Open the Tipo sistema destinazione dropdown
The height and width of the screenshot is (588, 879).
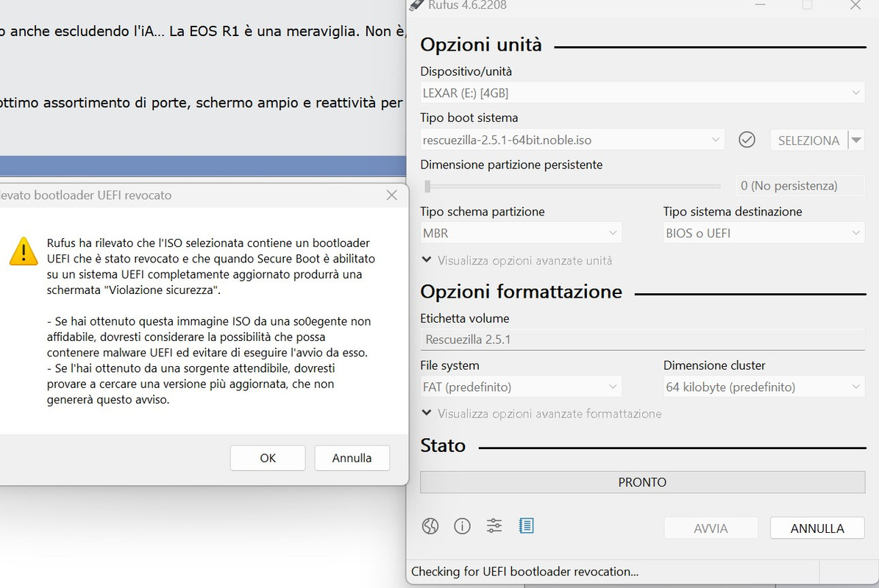click(764, 233)
